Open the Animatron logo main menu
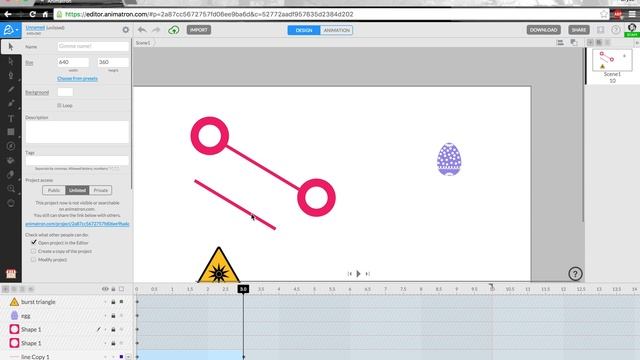 click(10, 30)
